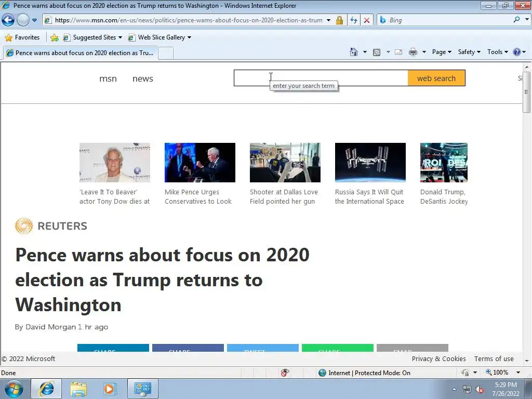Expand the zoom level dropdown arrow
Viewport: 532px width, 399px height.
tap(518, 373)
